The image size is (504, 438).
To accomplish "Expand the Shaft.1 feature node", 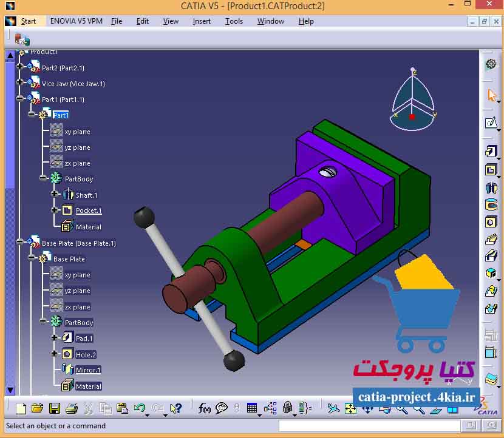I will pos(54,194).
